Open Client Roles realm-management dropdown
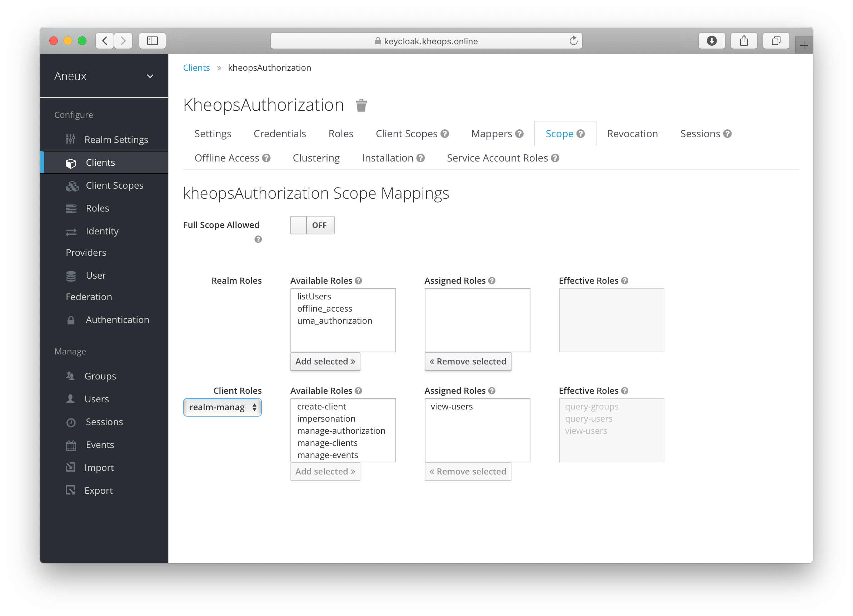The height and width of the screenshot is (616, 853). coord(222,408)
